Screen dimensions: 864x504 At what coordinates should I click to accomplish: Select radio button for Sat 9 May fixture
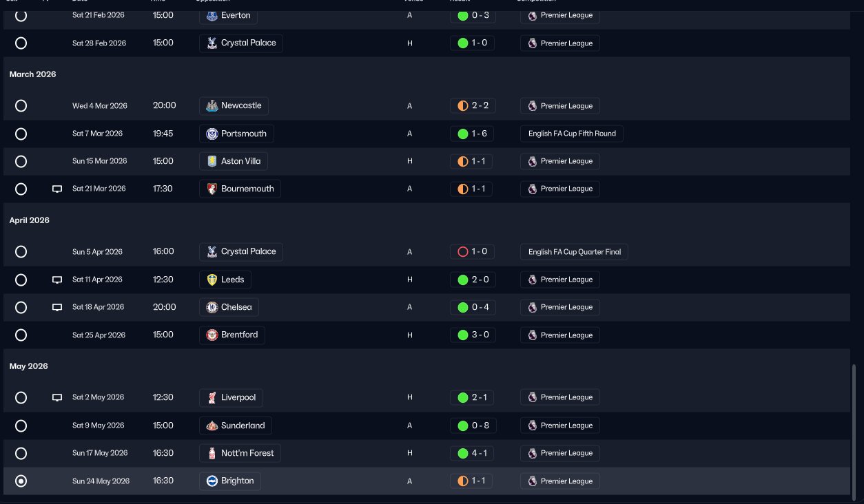21,426
